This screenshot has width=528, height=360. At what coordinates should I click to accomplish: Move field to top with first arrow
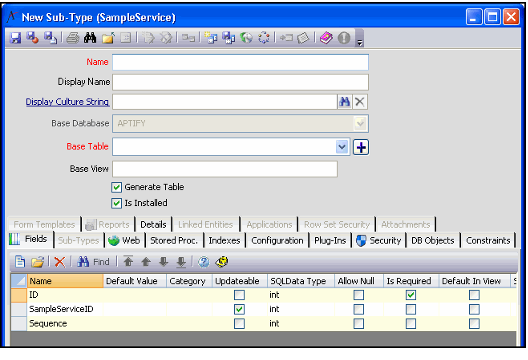point(128,261)
